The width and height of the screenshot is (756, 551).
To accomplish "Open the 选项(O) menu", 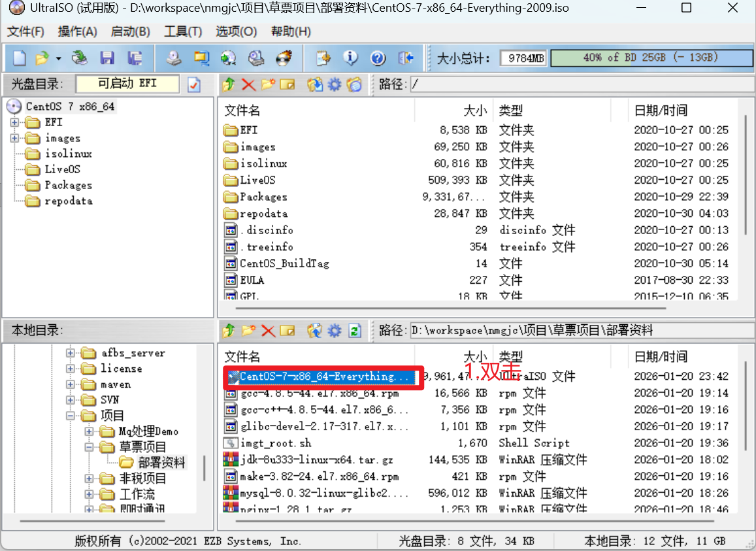I will coord(237,32).
